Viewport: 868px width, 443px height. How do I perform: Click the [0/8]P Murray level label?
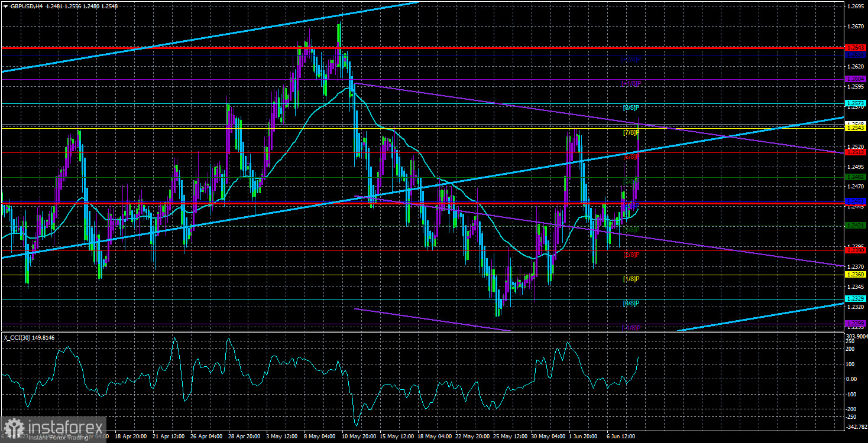click(631, 304)
